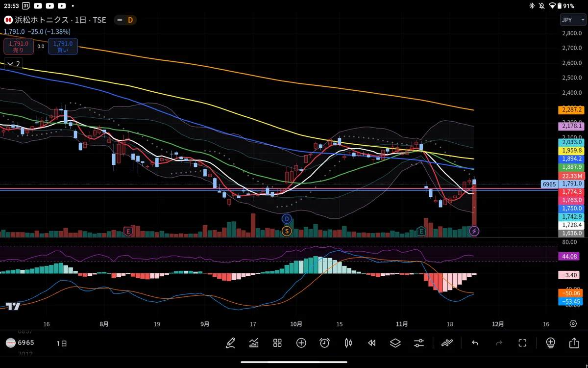The height and width of the screenshot is (368, 588).
Task: Open the layout grid selector
Action: (277, 343)
